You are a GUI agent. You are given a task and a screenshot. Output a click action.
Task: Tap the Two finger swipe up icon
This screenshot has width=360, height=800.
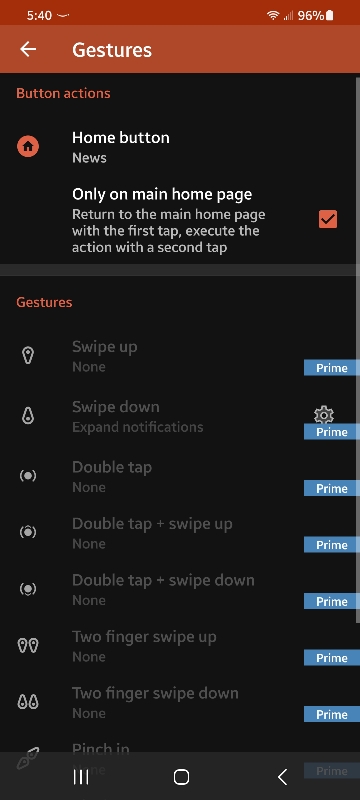click(x=28, y=646)
